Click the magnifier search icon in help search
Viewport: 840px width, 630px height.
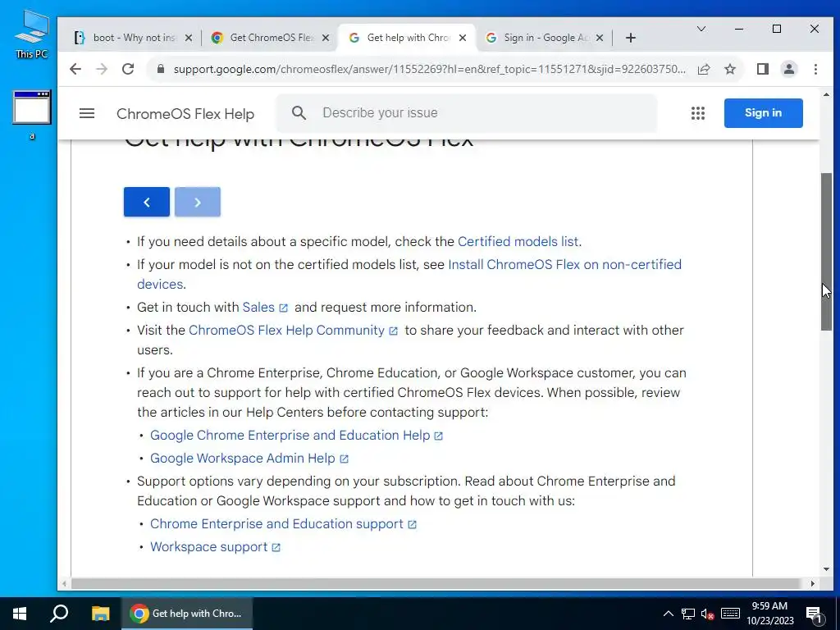[299, 113]
